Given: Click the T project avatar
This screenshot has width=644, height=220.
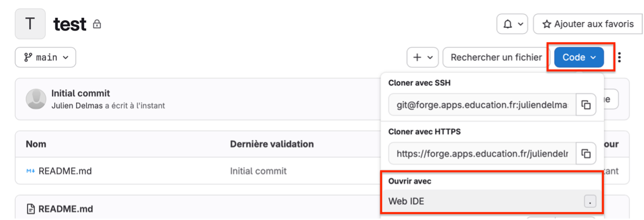Looking at the screenshot, I should [x=30, y=24].
